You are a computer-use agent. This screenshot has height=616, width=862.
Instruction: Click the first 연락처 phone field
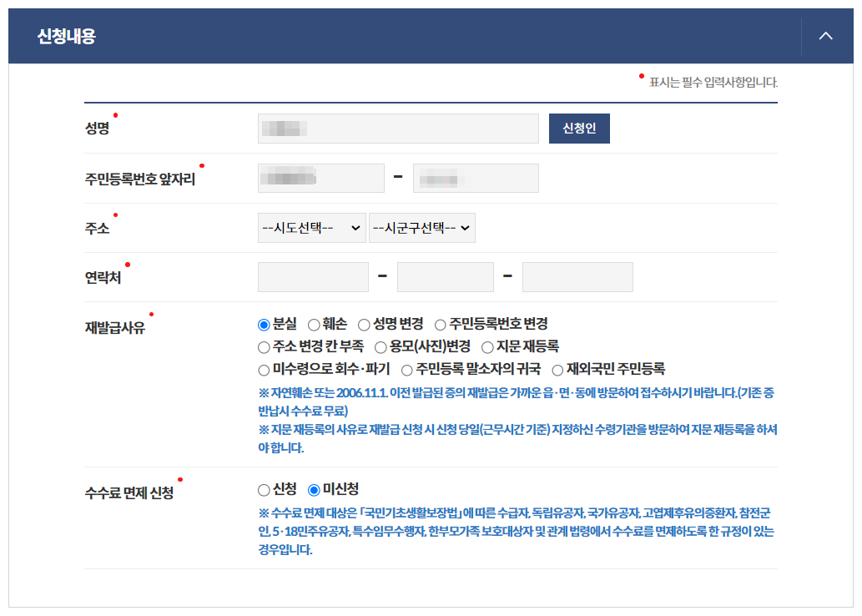coord(313,277)
